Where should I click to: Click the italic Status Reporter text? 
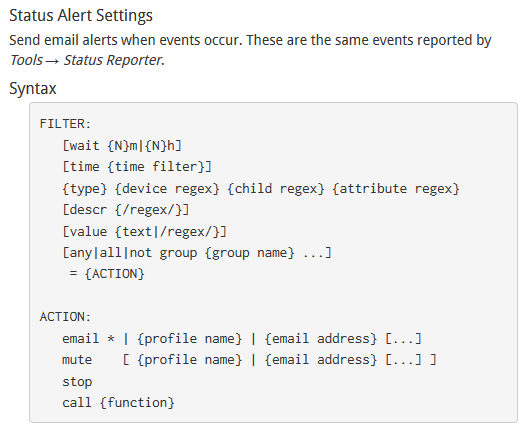(113, 60)
